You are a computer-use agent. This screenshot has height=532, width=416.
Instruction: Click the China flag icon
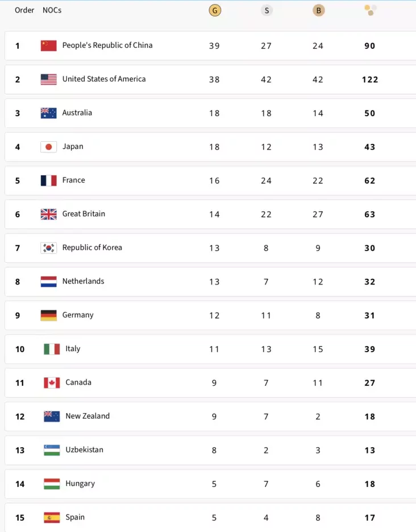tap(49, 46)
